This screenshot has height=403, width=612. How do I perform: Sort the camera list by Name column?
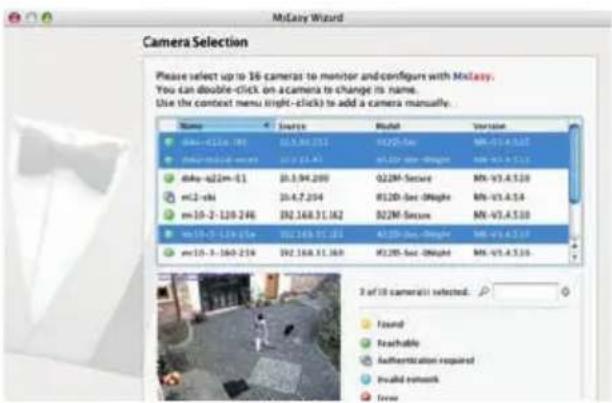[225, 126]
